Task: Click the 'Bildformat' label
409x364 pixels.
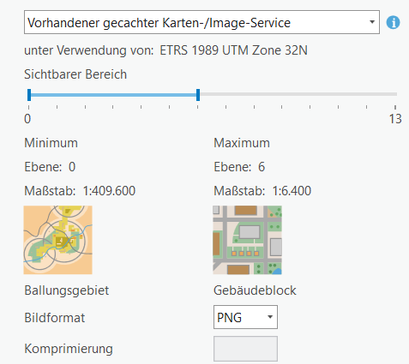Action: coord(55,317)
